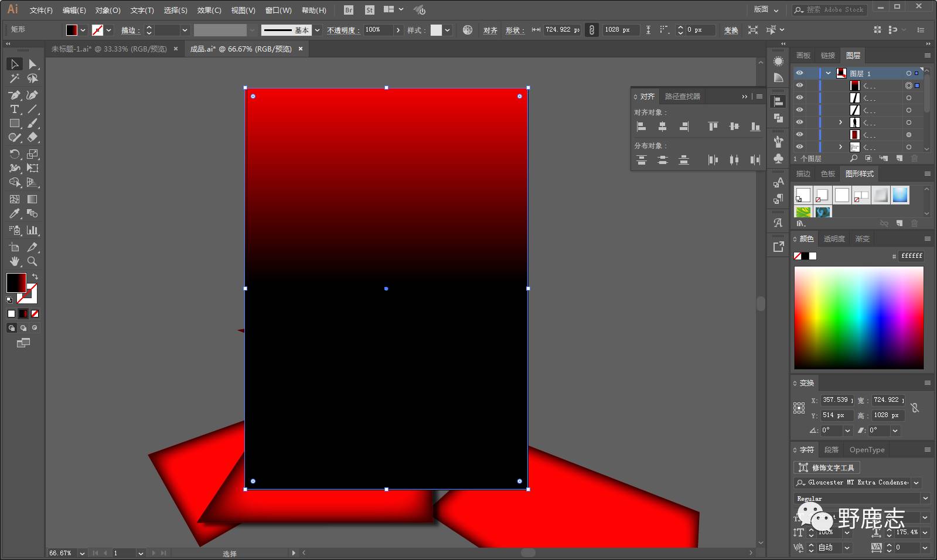
Task: Collapse the 图层 1 layer tree
Action: click(828, 73)
